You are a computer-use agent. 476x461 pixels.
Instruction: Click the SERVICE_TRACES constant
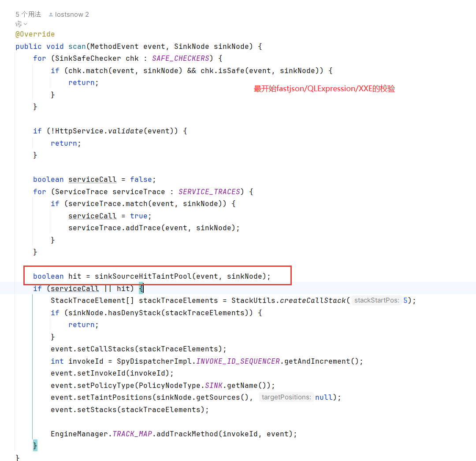pyautogui.click(x=209, y=192)
